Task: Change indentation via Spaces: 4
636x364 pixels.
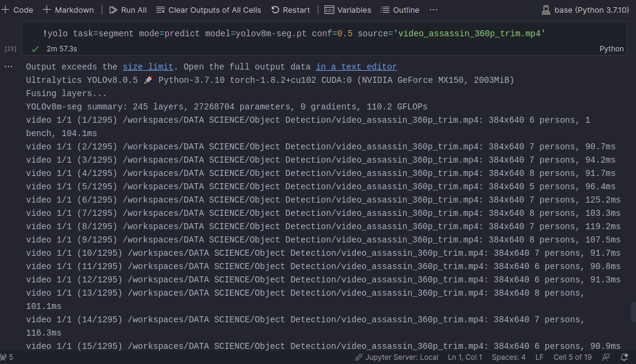Action: pyautogui.click(x=508, y=357)
